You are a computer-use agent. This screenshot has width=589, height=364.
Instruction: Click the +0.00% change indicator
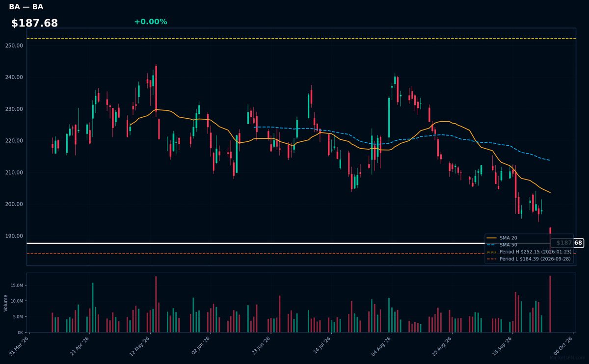[150, 22]
